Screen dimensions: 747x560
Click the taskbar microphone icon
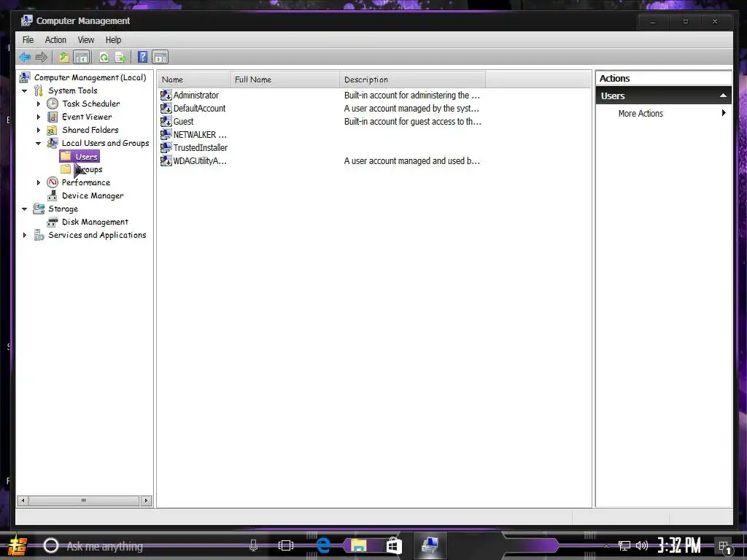pyautogui.click(x=253, y=545)
